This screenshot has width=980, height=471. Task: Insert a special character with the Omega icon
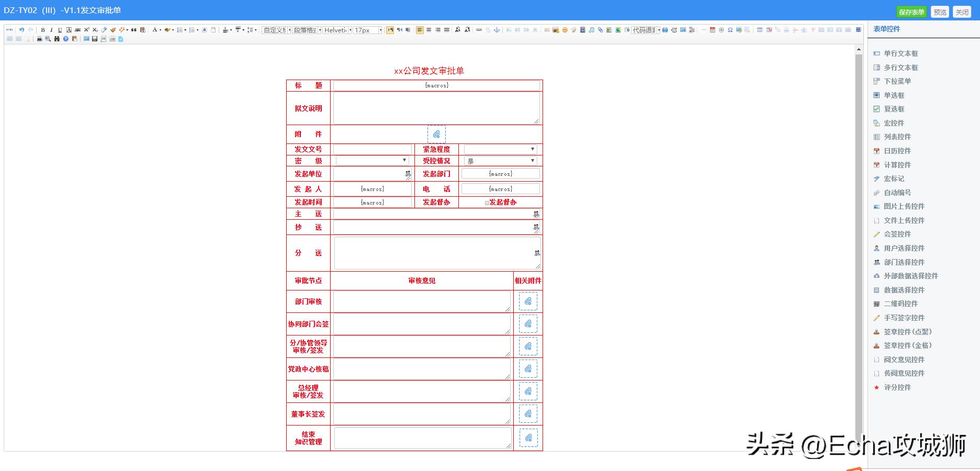tap(730, 30)
